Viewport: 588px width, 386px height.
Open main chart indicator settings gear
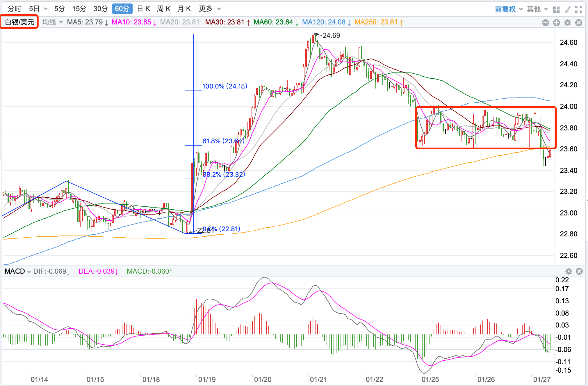coord(568,23)
